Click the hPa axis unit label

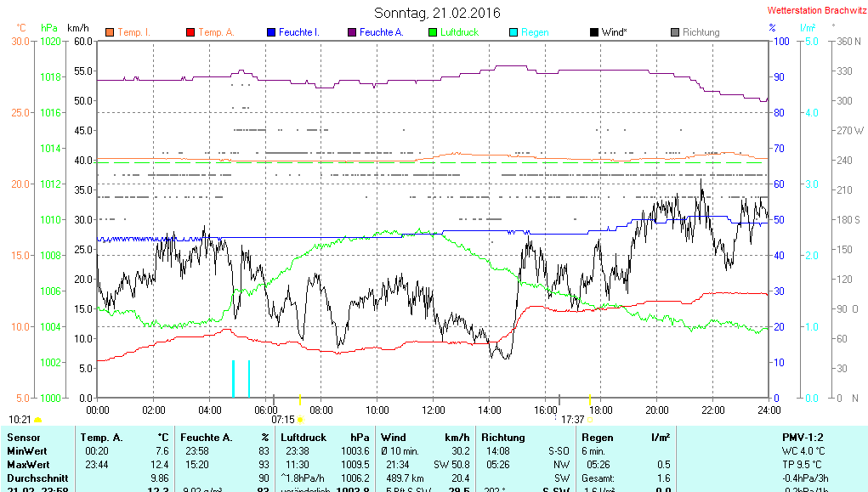(49, 28)
